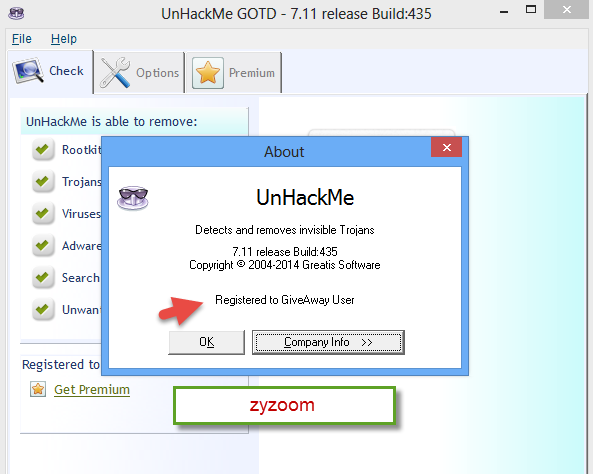Confirm the About dialog with OK
Viewport: 593px width, 474px height.
(206, 342)
